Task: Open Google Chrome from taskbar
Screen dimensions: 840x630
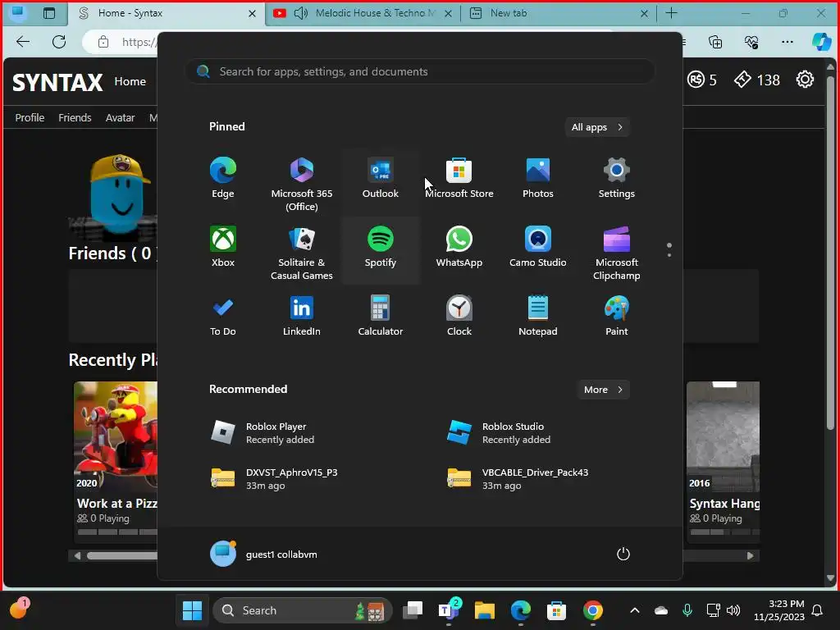Action: pyautogui.click(x=592, y=610)
